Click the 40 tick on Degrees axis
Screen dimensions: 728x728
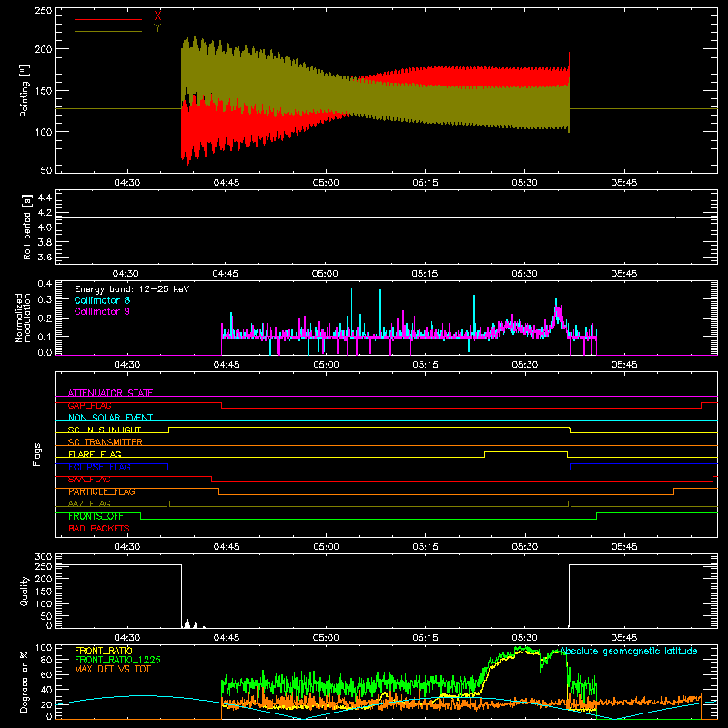pyautogui.click(x=46, y=690)
